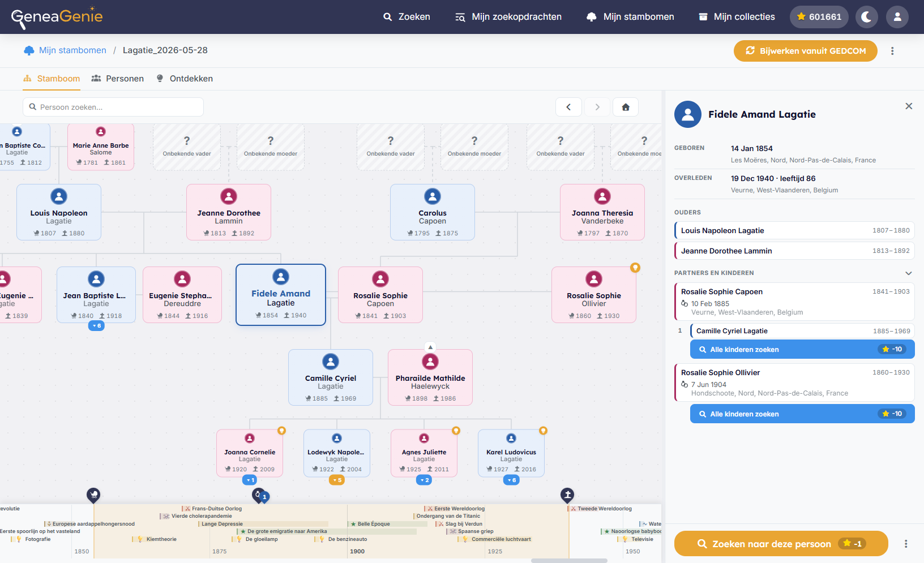Collapse ancestors above the Pharailde Mathilde Haelewyck card
Viewport: 924px width, 563px height.
[430, 347]
